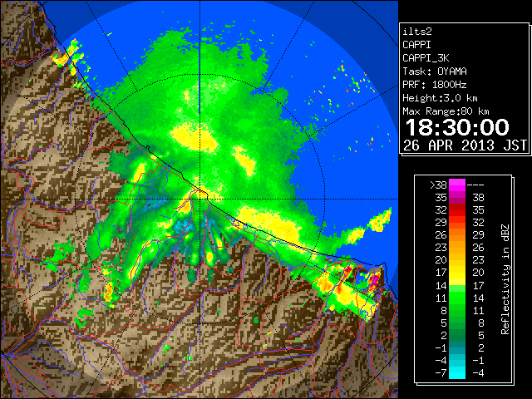This screenshot has width=532, height=399.
Task: Click the "PRF: 1800Hz" text
Action: coord(435,85)
